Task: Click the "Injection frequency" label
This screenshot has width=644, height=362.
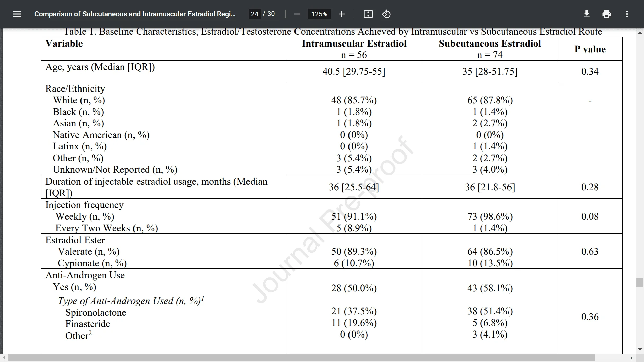Action: 85,205
